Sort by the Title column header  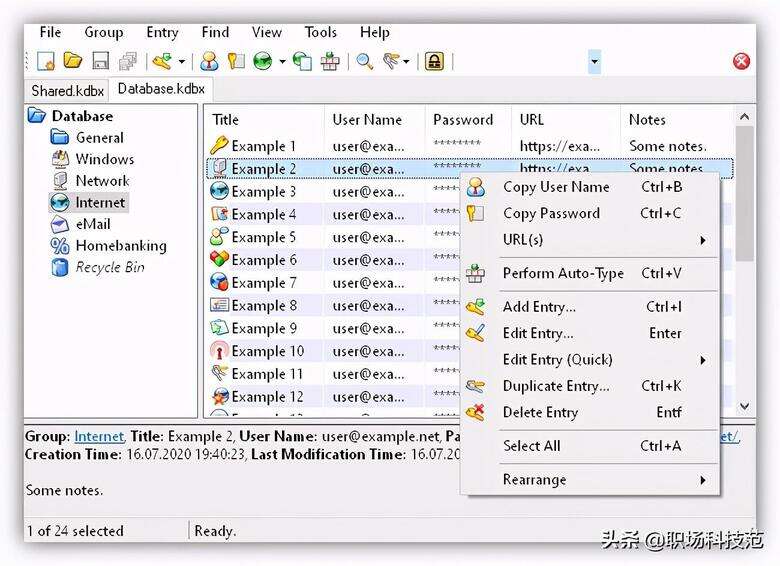(x=264, y=120)
